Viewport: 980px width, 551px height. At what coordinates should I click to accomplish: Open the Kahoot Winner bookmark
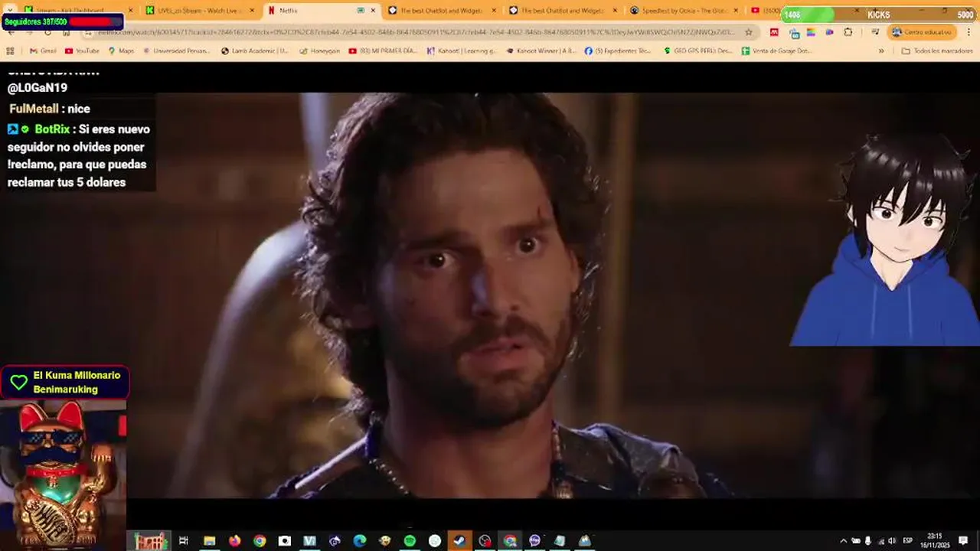point(541,51)
